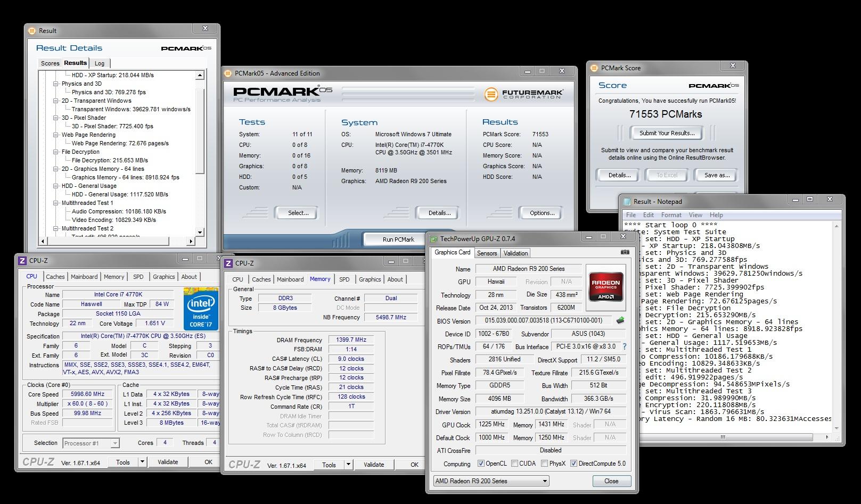Click the Notepad icon in Result - Notepad title
This screenshot has height=504, width=861.
pyautogui.click(x=626, y=201)
